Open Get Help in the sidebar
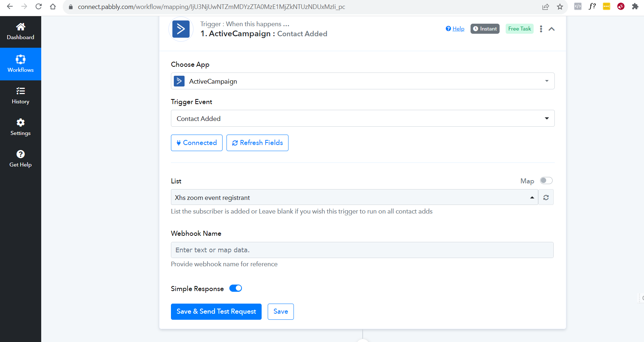Image resolution: width=644 pixels, height=342 pixels. point(20,159)
